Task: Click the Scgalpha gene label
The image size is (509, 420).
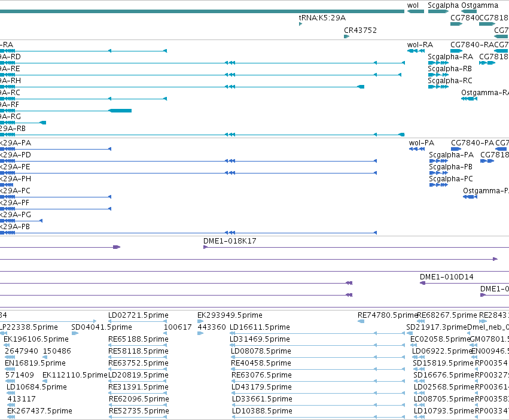Action: (x=443, y=5)
